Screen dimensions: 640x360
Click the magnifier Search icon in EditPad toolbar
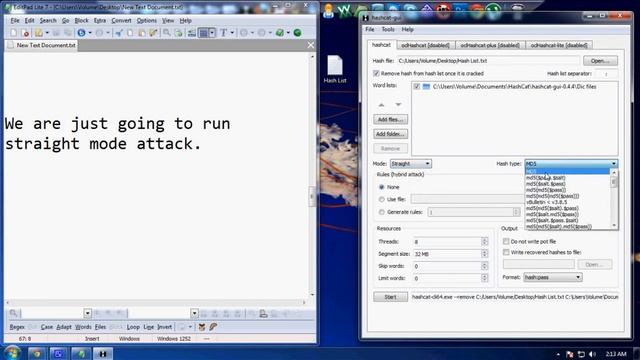tap(167, 33)
